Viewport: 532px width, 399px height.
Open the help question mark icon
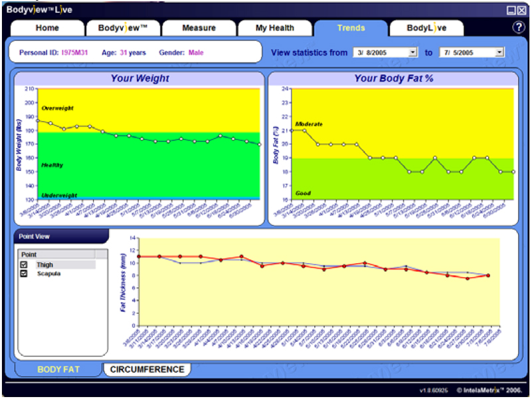pos(519,27)
